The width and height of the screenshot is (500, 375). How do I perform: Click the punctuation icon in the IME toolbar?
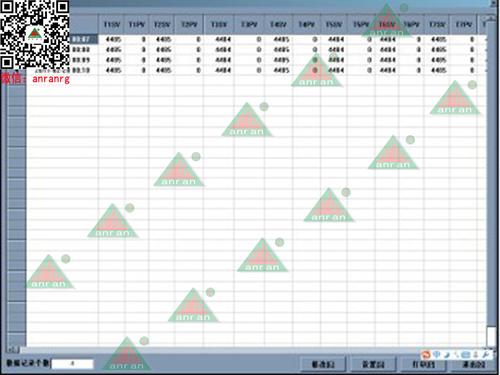tap(456, 355)
